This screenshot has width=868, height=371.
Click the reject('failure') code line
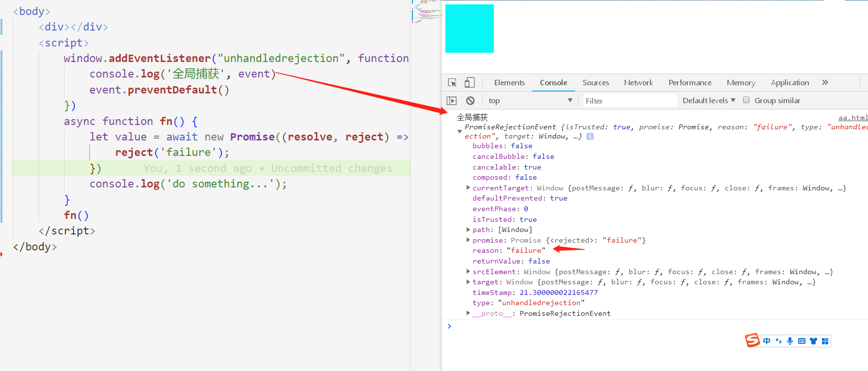click(172, 153)
